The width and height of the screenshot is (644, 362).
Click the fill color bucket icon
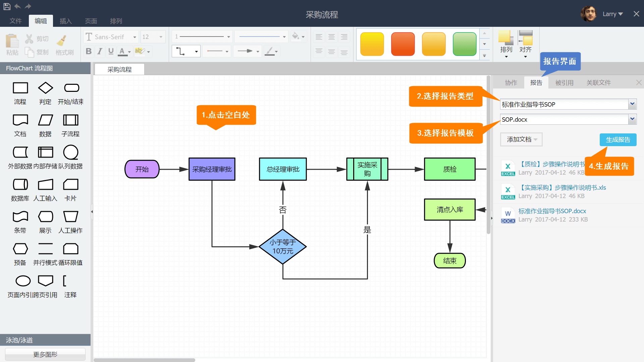coord(296,36)
